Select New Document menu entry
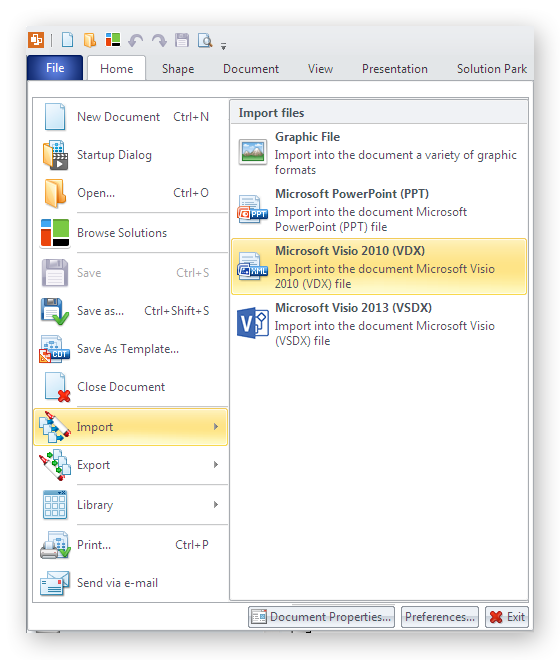The height and width of the screenshot is (660, 560). 131,117
